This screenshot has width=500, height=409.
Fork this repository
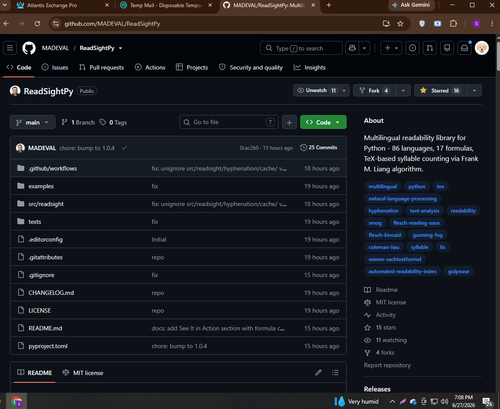pos(375,91)
